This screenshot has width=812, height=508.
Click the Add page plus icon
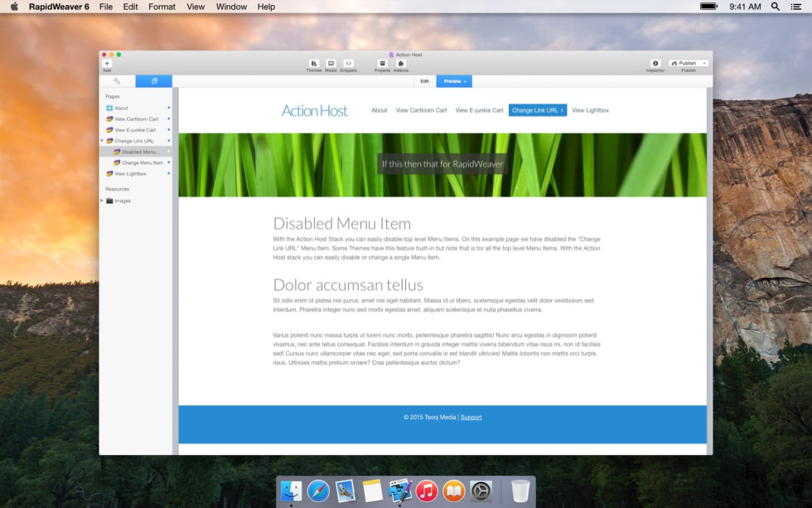[107, 63]
